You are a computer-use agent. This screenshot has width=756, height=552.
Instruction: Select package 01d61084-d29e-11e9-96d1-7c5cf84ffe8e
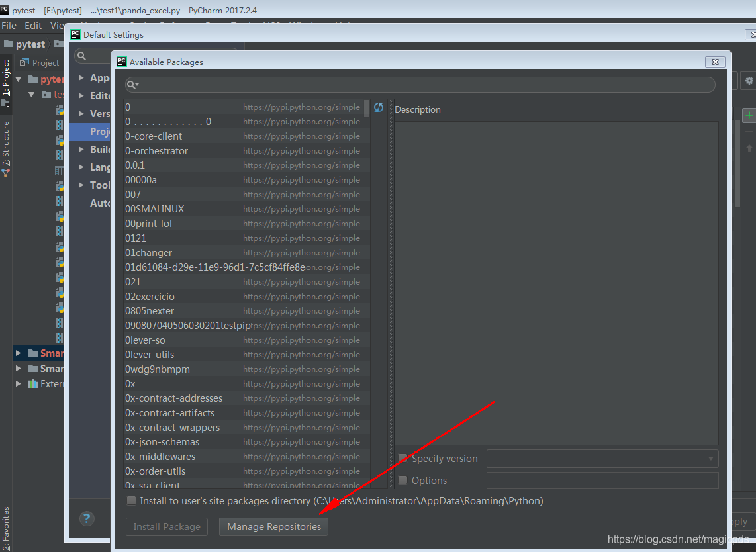246,267
